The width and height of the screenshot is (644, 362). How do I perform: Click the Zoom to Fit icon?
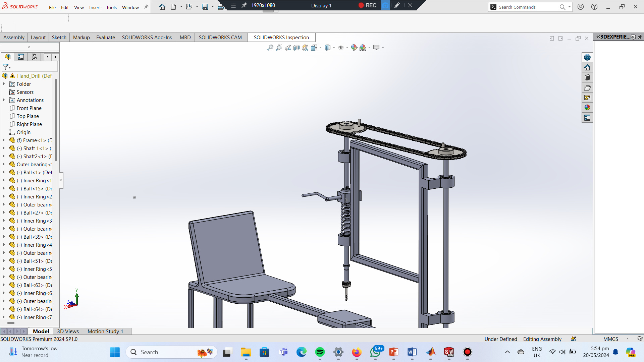(270, 48)
